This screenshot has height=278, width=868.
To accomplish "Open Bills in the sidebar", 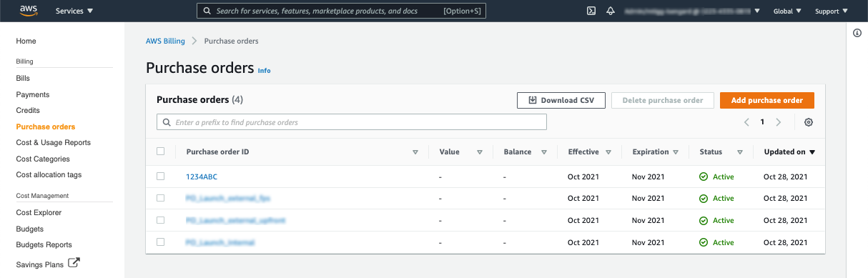I will pyautogui.click(x=23, y=78).
